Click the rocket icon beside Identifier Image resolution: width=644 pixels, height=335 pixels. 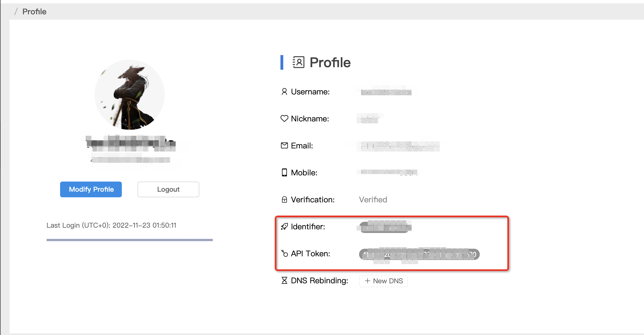(284, 227)
